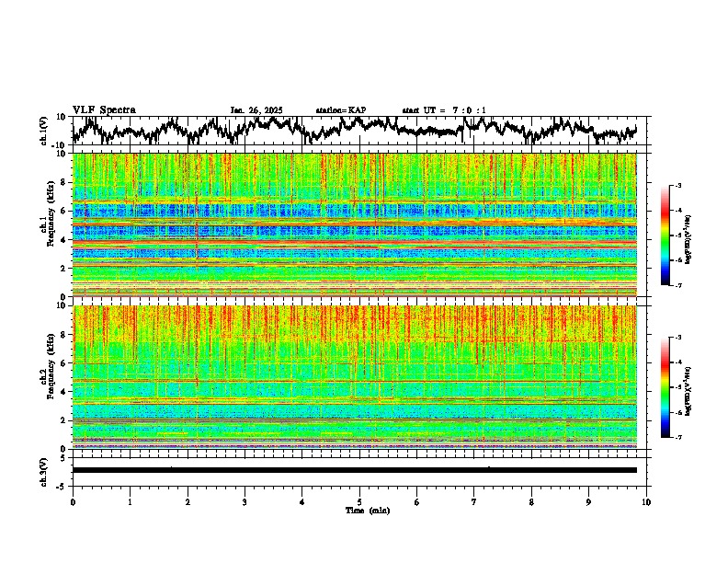Click the log(PSD) label beside ch.1 color bar
Viewport: 728px width, 563px height.
688,240
